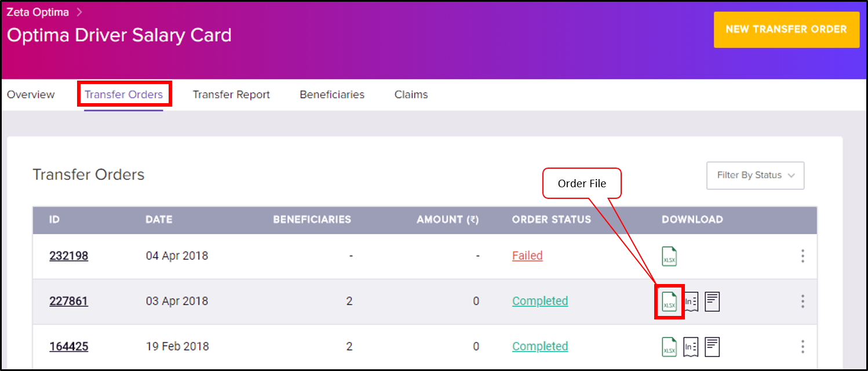The height and width of the screenshot is (371, 868).
Task: Open three-dot menu for order 232198
Action: tap(803, 256)
